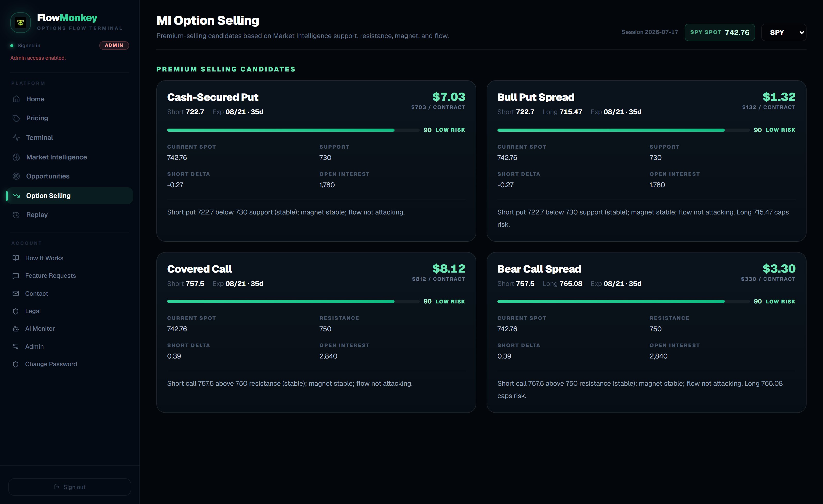823x504 pixels.
Task: Open the Admin page
Action: click(70, 346)
